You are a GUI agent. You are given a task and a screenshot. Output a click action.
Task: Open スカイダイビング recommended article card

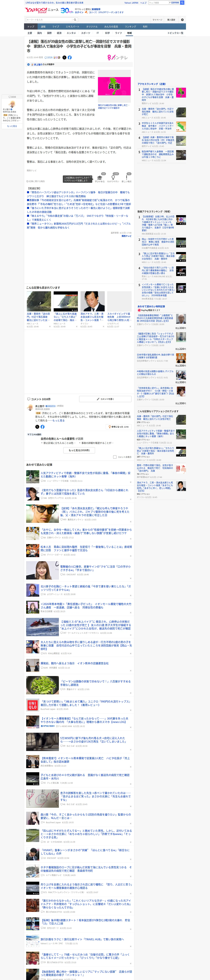click(x=119, y=309)
